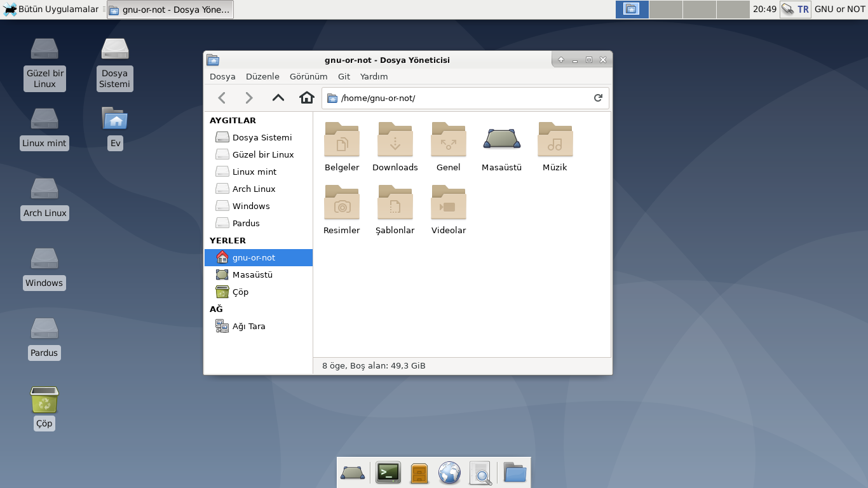Viewport: 868px width, 488px height.
Task: Select Masaüstü in the Yerler sidebar
Action: pos(252,274)
